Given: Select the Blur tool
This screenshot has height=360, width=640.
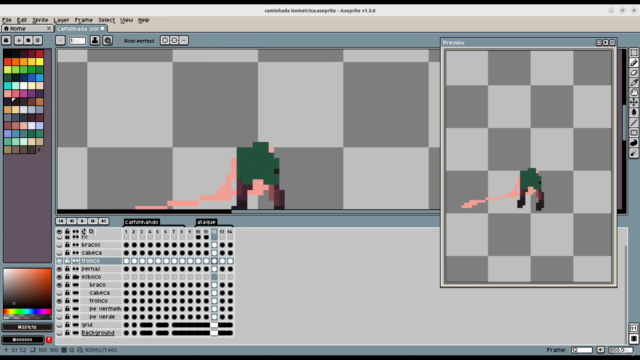Looking at the screenshot, I should click(633, 153).
